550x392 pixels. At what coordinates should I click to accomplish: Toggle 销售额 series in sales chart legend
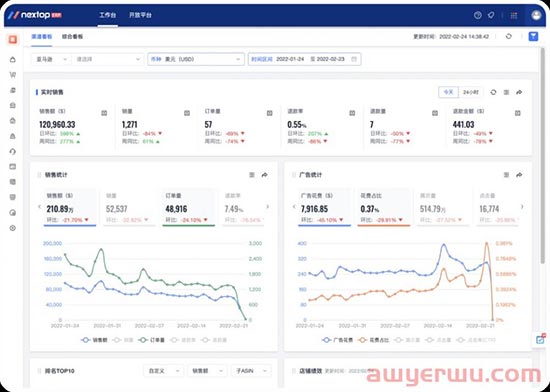click(x=94, y=340)
